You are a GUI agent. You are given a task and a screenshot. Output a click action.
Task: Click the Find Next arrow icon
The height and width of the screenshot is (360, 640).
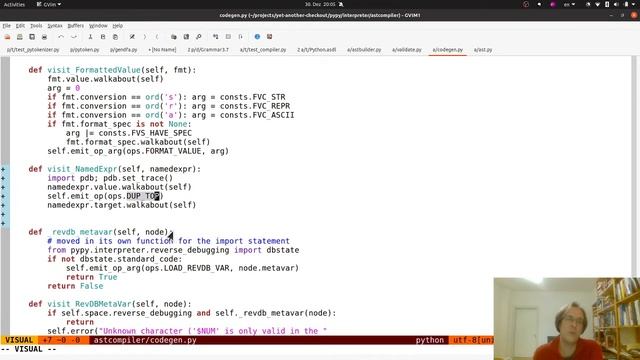coord(144,37)
